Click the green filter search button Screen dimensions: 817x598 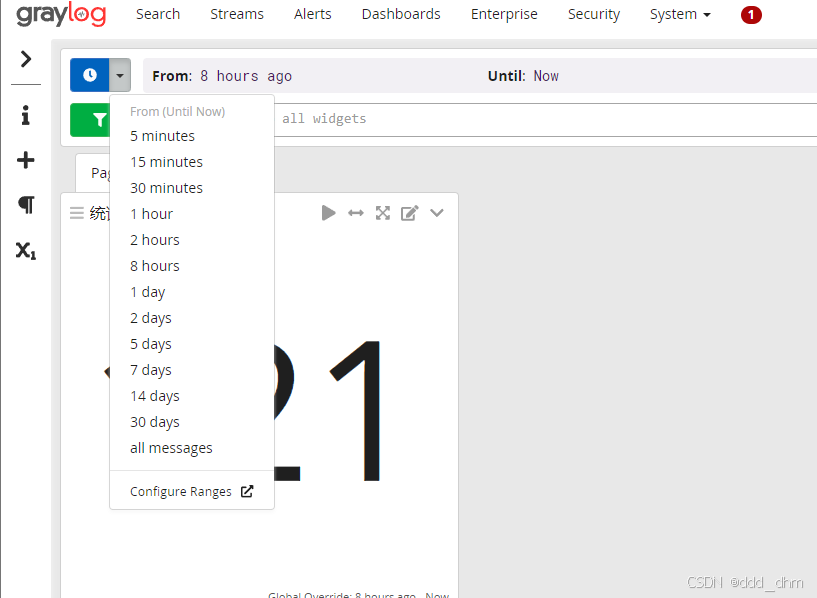coord(90,120)
